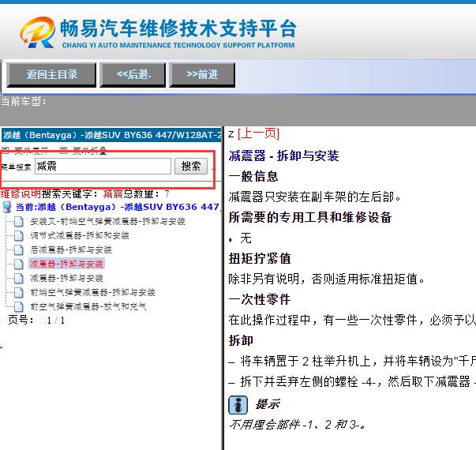Click the computer icon beside 当前:添越

coord(7,207)
